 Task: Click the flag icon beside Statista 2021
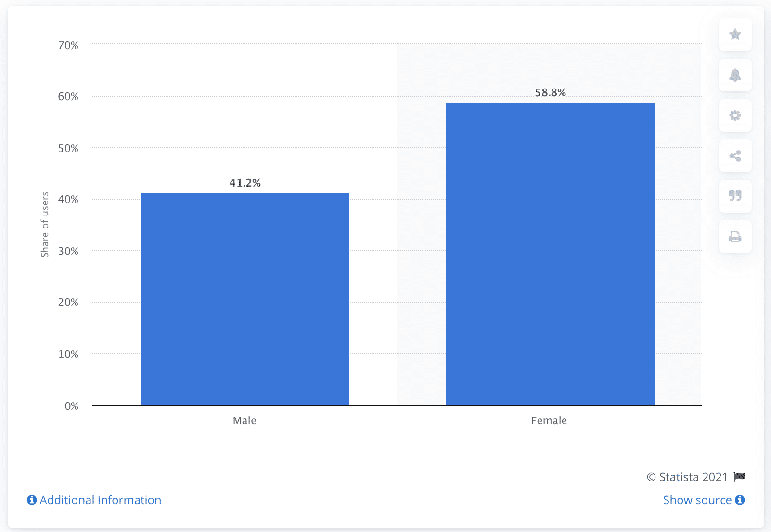pyautogui.click(x=739, y=477)
